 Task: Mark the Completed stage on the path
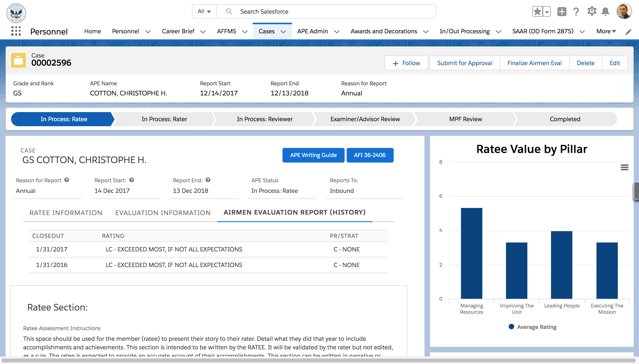564,119
